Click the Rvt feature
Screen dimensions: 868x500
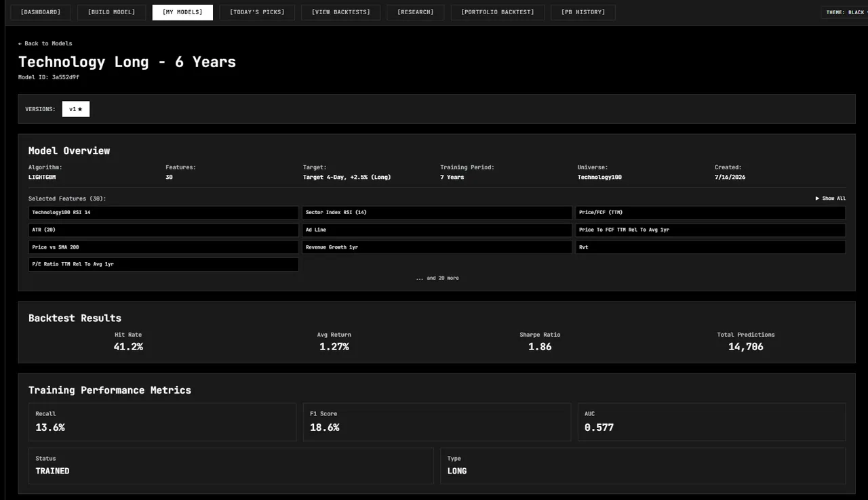711,247
